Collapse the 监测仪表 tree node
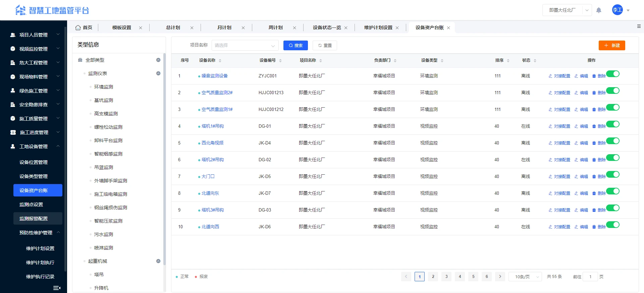This screenshot has height=293, width=644. tap(158, 73)
